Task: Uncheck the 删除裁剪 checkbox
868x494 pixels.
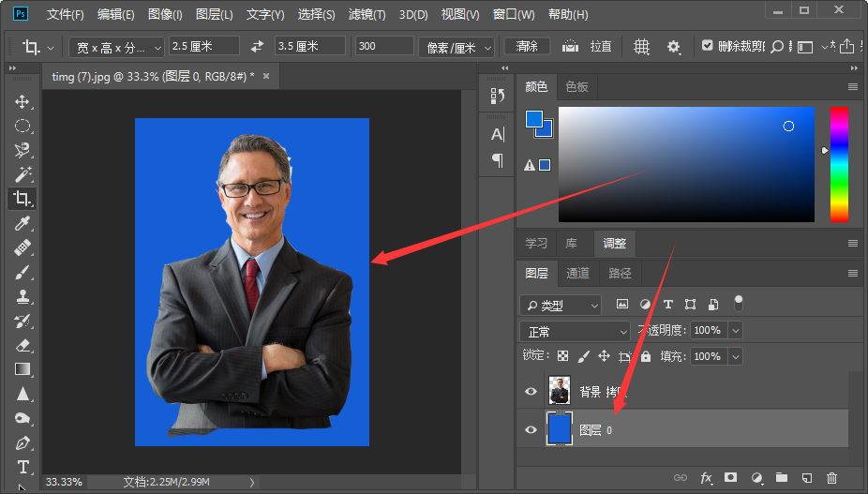Action: (x=707, y=45)
